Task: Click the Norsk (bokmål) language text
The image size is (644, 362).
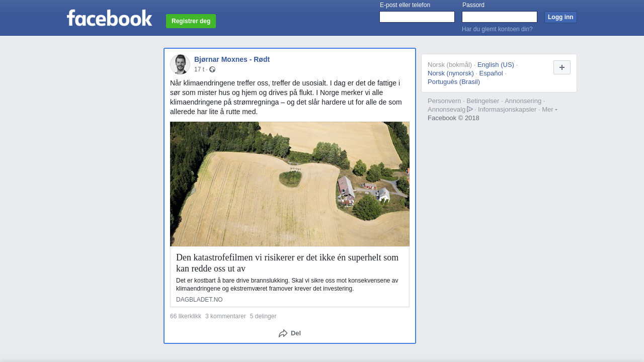Action: coord(450,64)
